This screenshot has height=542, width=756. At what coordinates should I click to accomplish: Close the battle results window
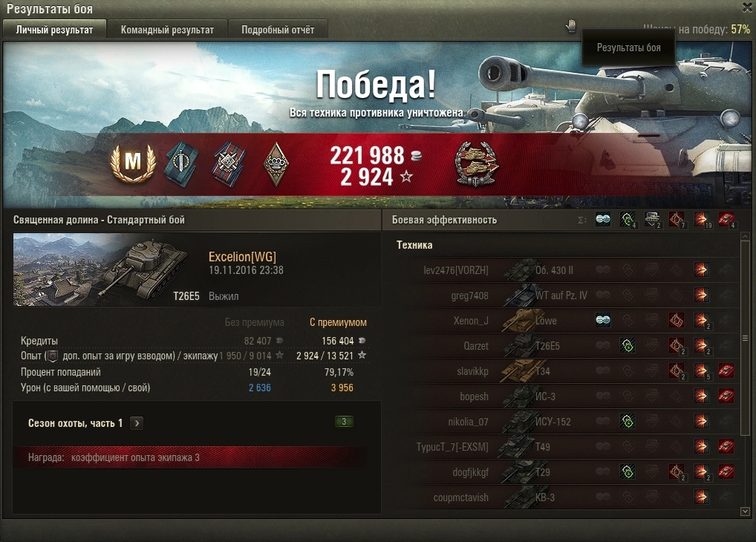tap(747, 7)
